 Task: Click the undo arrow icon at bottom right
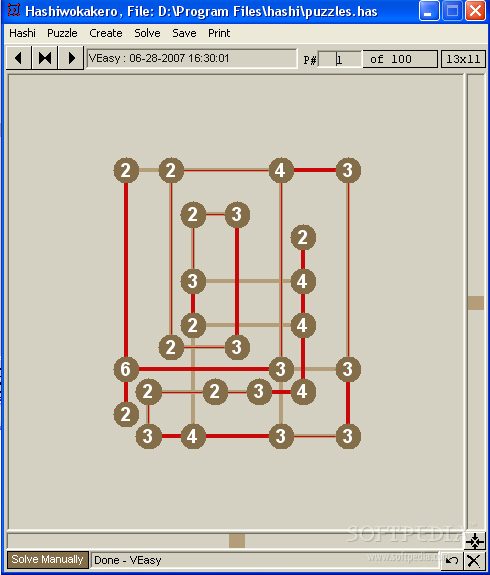point(451,560)
